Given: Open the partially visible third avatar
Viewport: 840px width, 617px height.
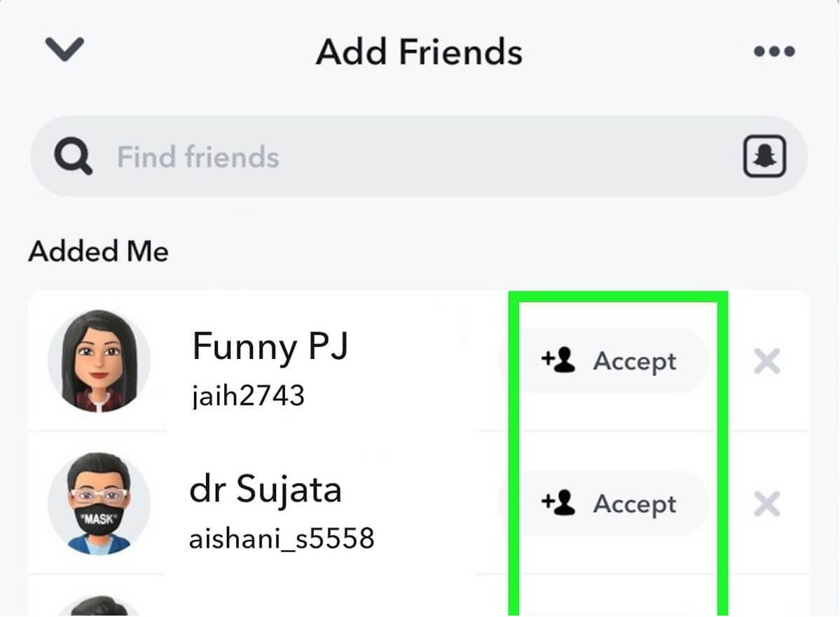Looking at the screenshot, I should tap(99, 607).
